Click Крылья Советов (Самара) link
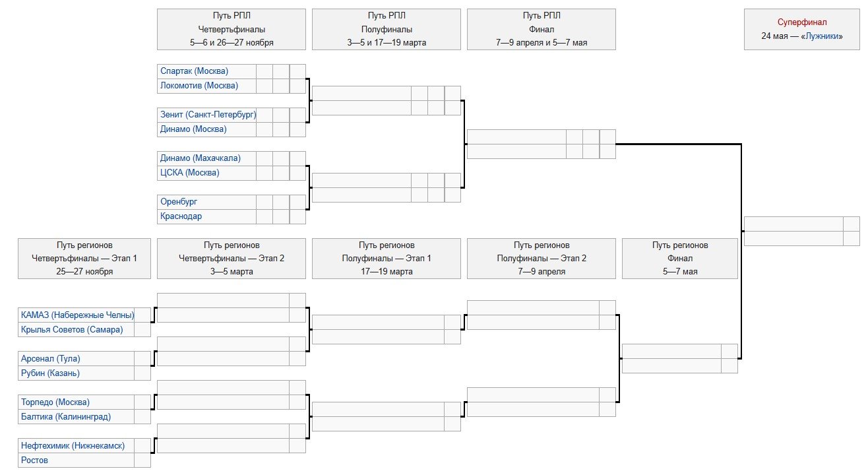This screenshot has height=475, width=868. pos(71,330)
